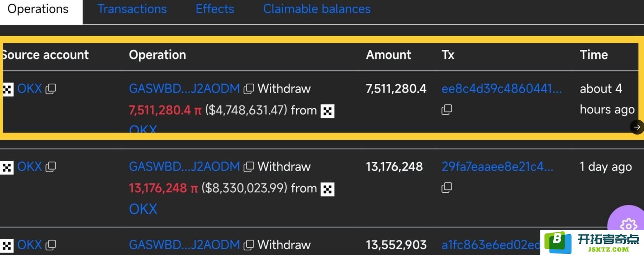The height and width of the screenshot is (255, 644).
Task: Copy GASWBD address in 13,176,248 withdraw row
Action: pyautogui.click(x=249, y=167)
